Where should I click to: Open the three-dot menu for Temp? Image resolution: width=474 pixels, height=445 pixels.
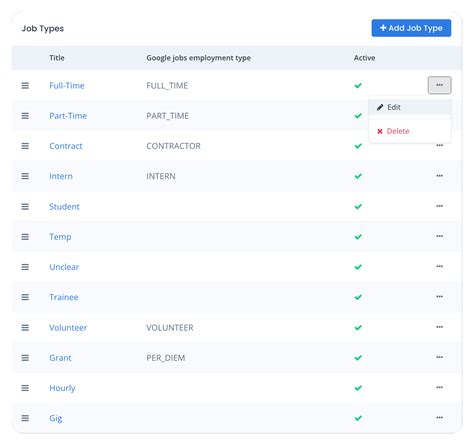[439, 236]
